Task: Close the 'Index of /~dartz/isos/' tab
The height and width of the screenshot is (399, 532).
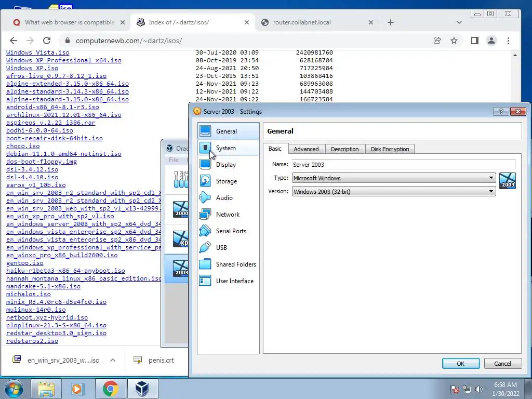Action: 247,22
